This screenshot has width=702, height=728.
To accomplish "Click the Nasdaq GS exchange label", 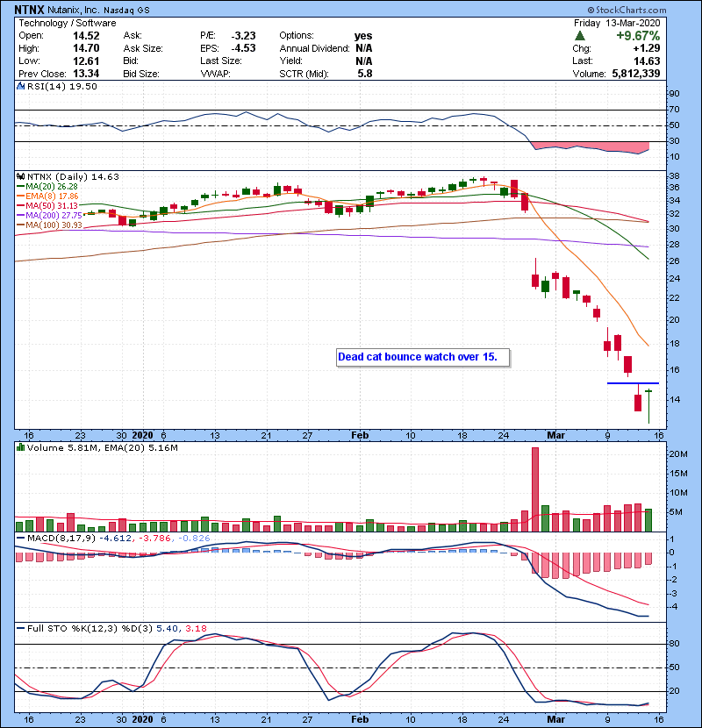I will [126, 11].
